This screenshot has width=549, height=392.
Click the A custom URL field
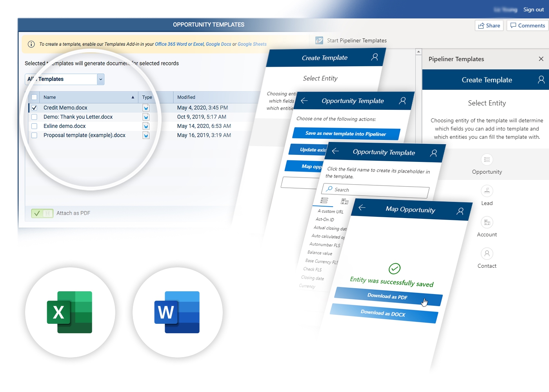click(331, 211)
